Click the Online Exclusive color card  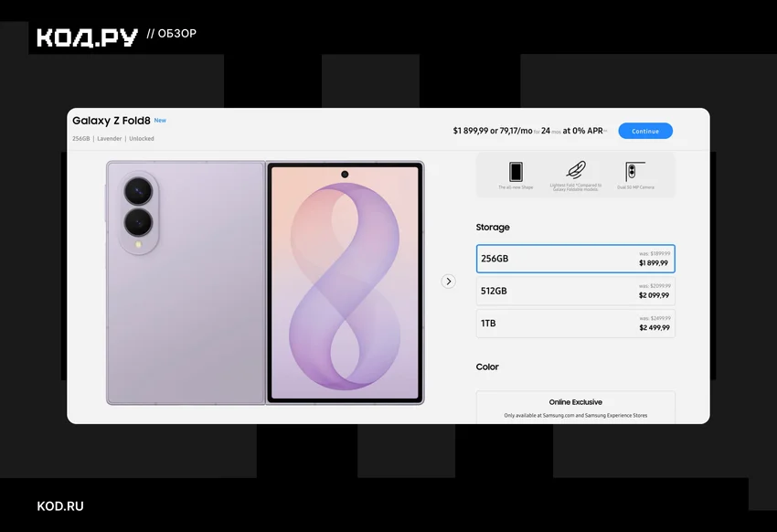click(x=575, y=407)
